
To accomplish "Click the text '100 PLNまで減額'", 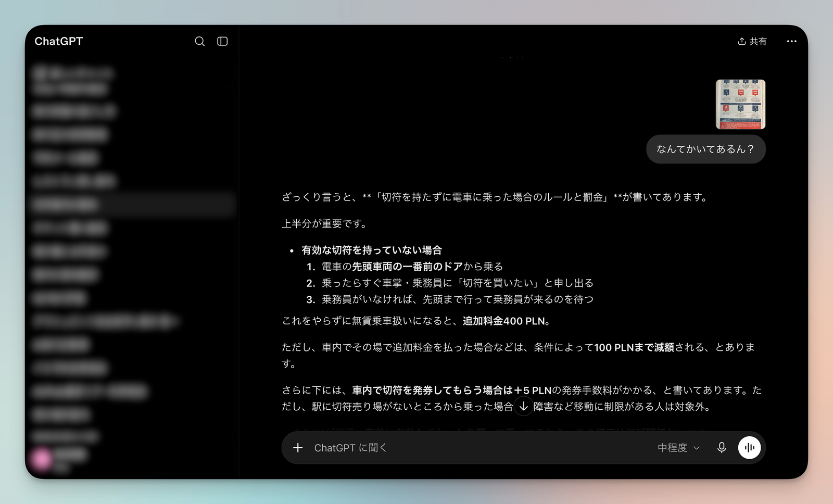I will point(634,347).
